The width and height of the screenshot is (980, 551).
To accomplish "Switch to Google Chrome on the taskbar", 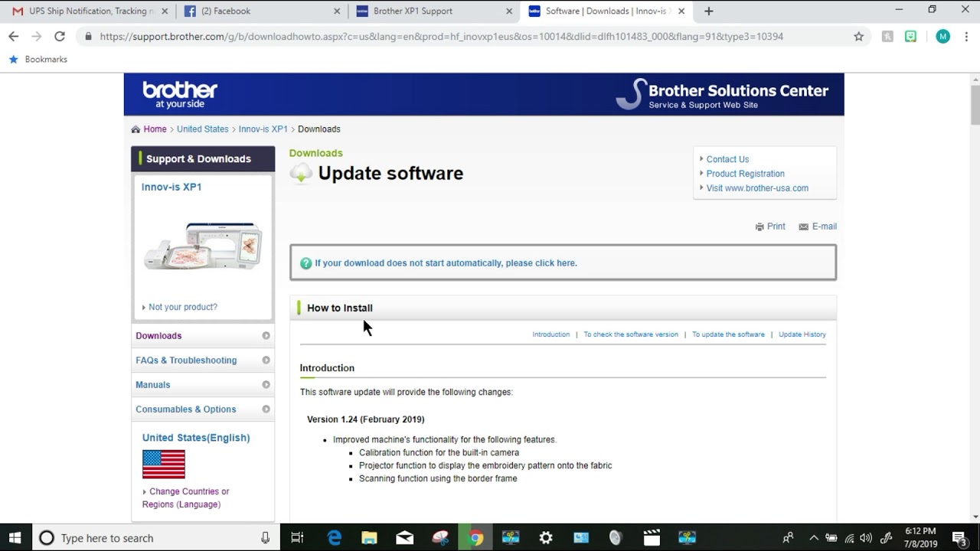I will click(x=476, y=538).
